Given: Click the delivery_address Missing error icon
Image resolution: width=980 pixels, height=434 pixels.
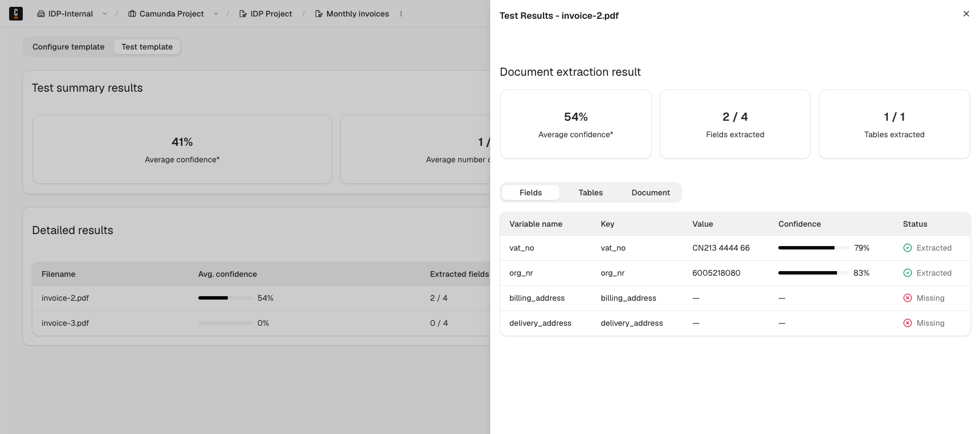Looking at the screenshot, I should (908, 323).
